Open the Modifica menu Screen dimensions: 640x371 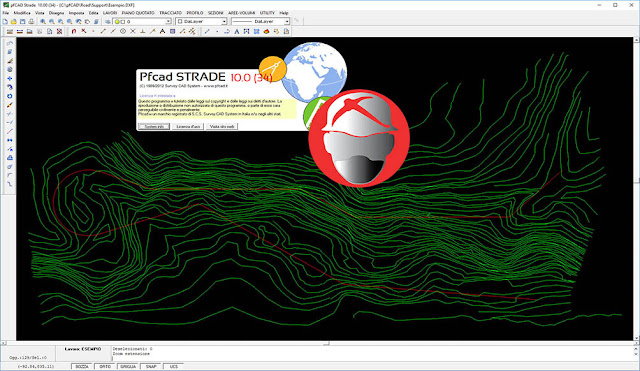coord(22,13)
